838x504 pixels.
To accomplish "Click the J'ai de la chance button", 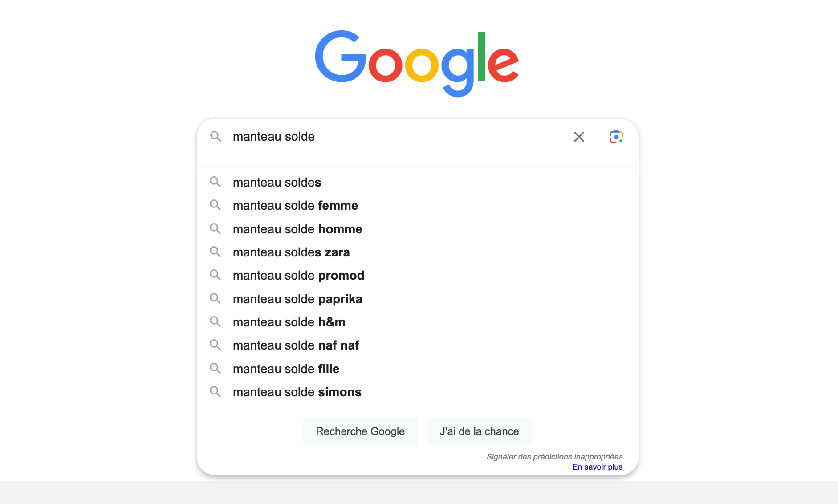I will coord(480,431).
